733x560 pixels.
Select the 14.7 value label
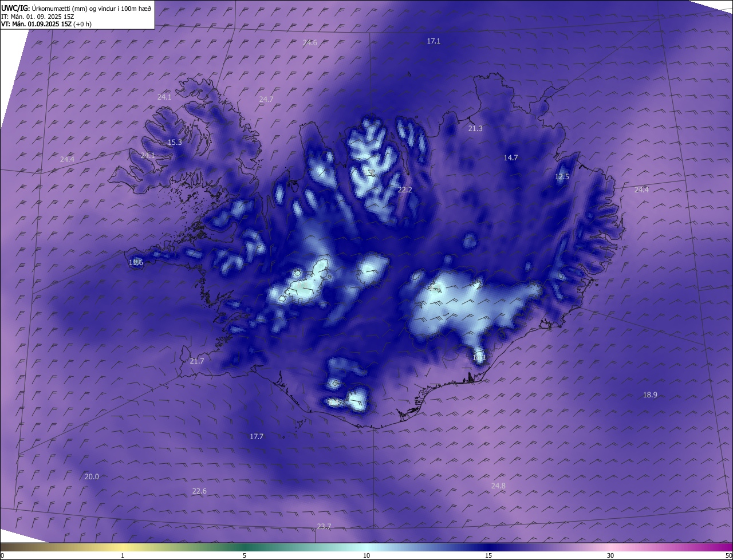(x=511, y=157)
